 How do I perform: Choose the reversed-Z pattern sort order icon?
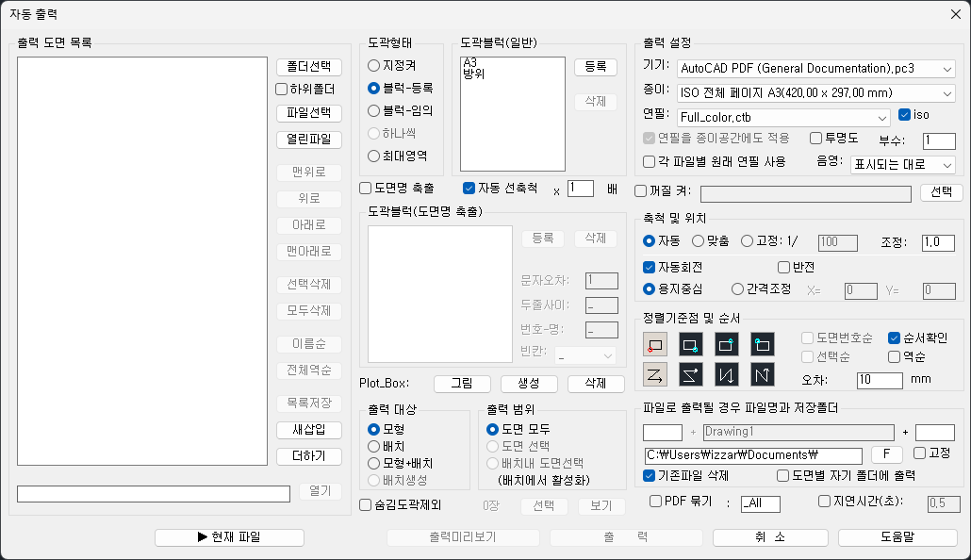coord(690,374)
